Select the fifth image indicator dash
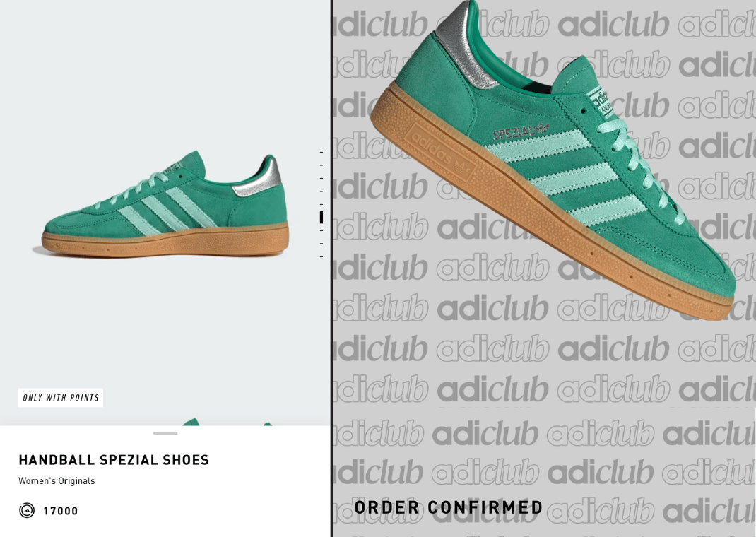The height and width of the screenshot is (537, 756). 321,204
